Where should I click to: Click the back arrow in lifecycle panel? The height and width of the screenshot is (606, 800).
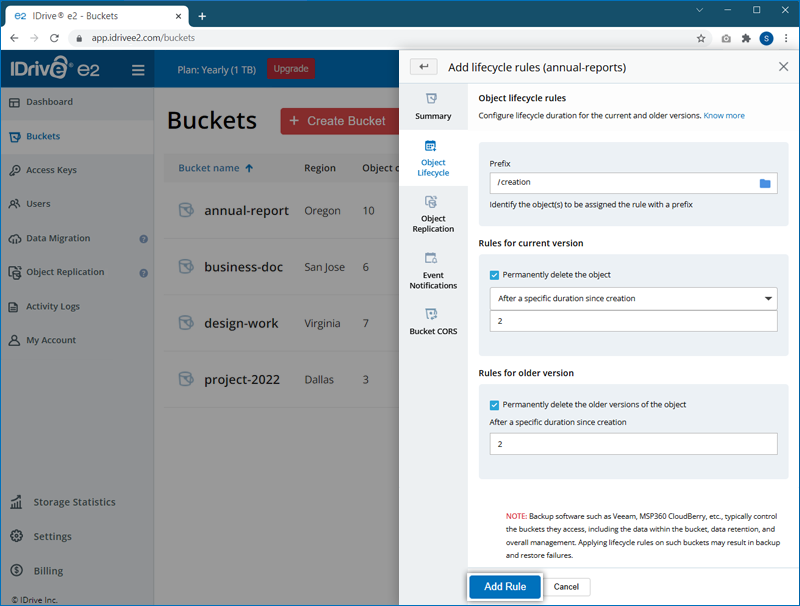(x=424, y=67)
